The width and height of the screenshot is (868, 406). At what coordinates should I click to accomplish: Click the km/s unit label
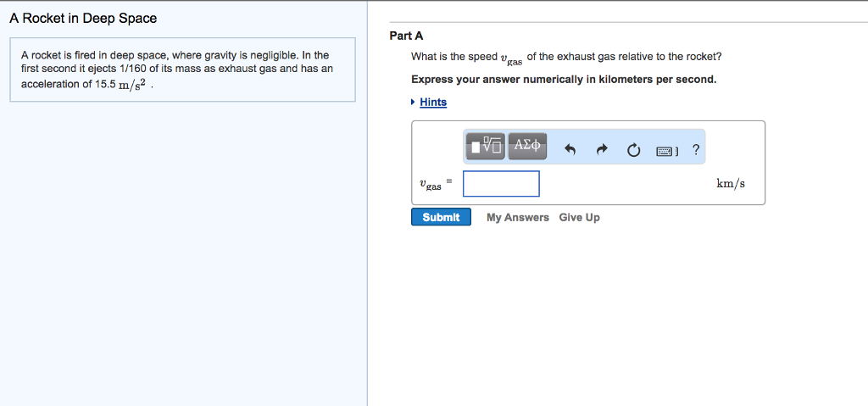click(730, 184)
